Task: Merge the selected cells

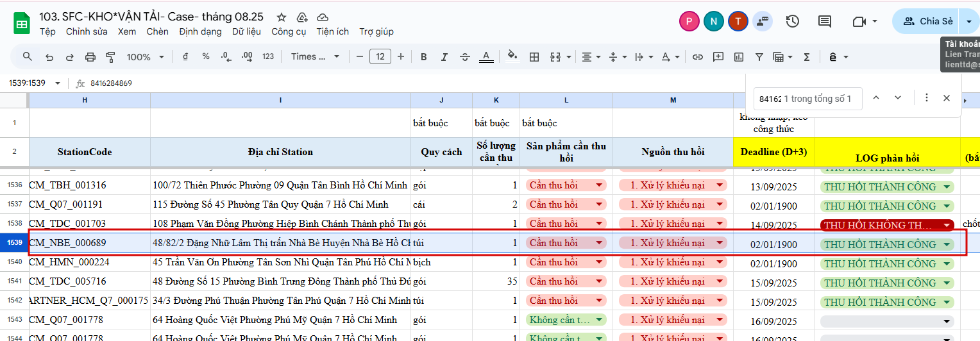Action: coord(554,56)
